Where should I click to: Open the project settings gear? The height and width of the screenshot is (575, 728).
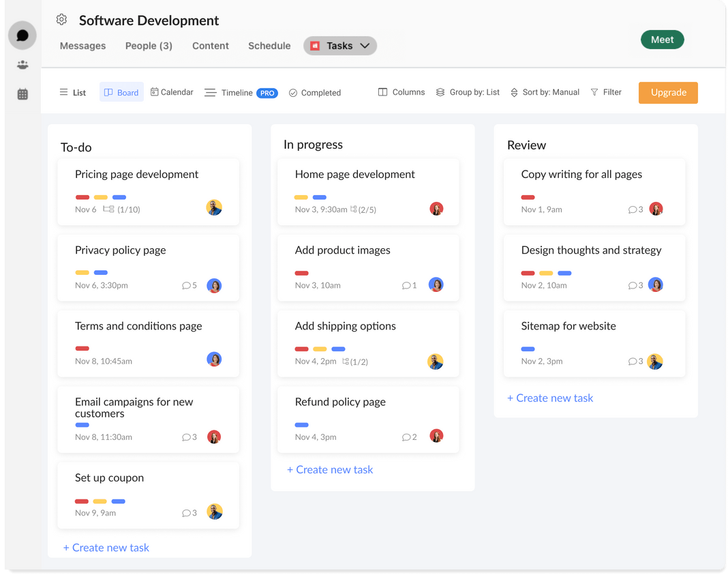coord(61,20)
